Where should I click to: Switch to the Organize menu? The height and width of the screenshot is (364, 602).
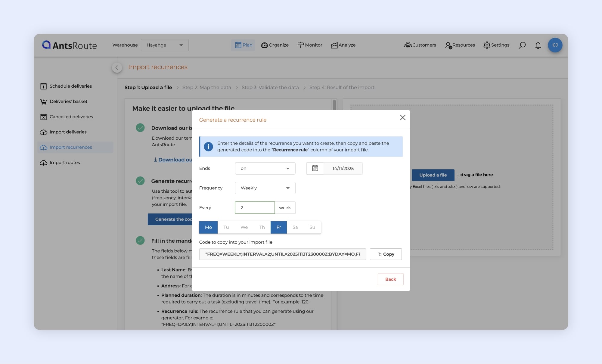click(x=275, y=45)
